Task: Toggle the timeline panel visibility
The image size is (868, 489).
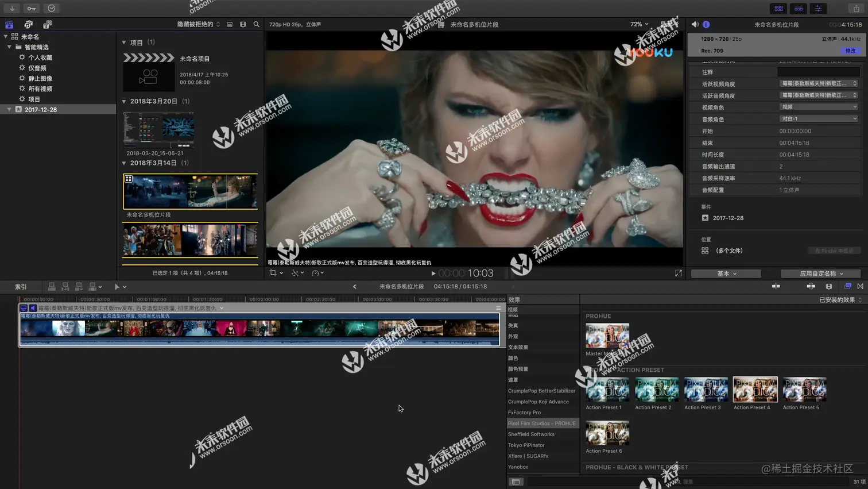Action: click(799, 9)
